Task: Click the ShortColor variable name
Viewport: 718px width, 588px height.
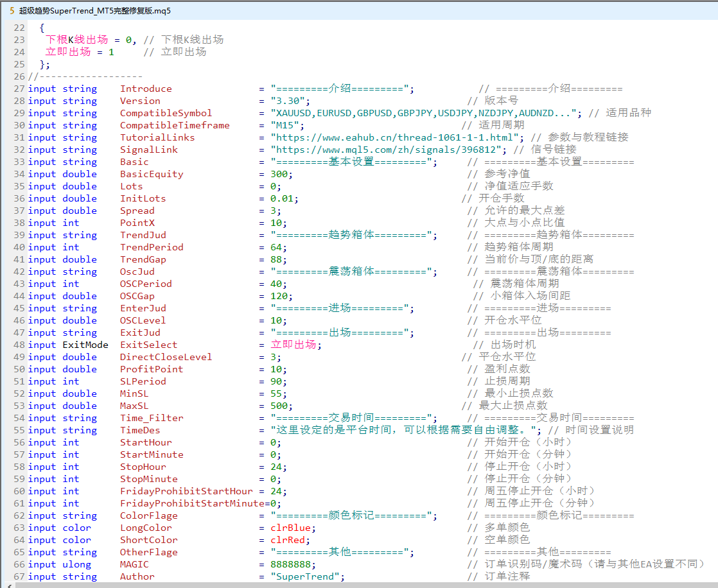Action: (x=149, y=540)
